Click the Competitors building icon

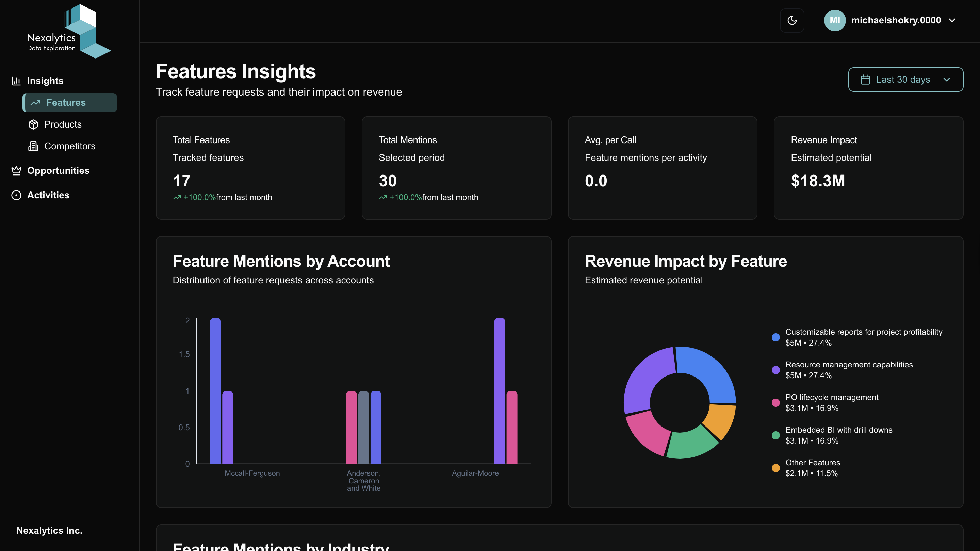tap(33, 146)
